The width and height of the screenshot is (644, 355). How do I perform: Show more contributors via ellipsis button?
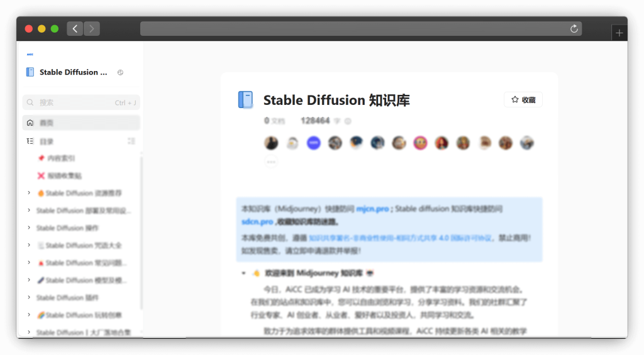click(x=271, y=161)
